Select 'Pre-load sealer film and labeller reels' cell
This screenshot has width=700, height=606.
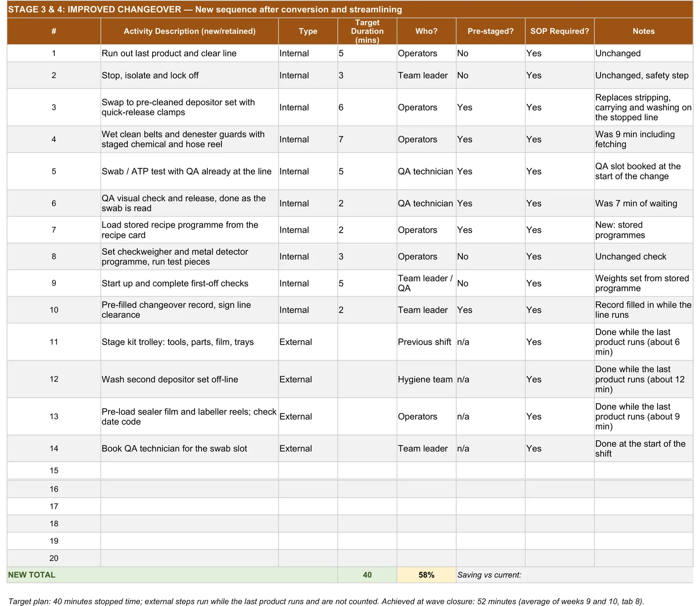coord(189,416)
